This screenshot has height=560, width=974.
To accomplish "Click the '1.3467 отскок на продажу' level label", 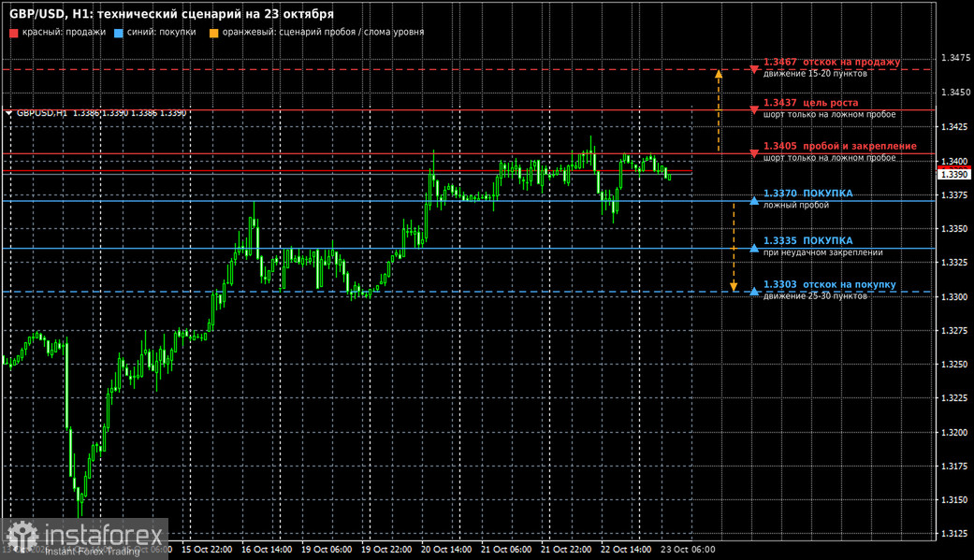I will pyautogui.click(x=832, y=62).
